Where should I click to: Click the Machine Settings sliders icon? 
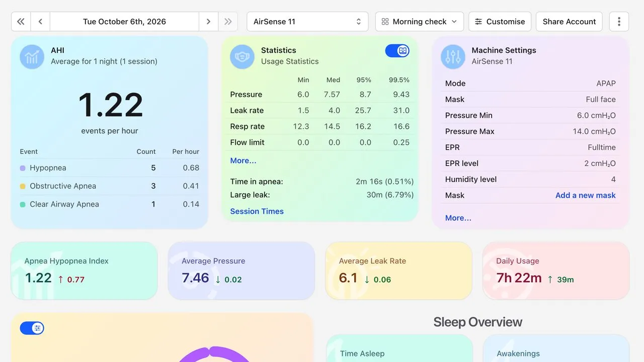[453, 57]
